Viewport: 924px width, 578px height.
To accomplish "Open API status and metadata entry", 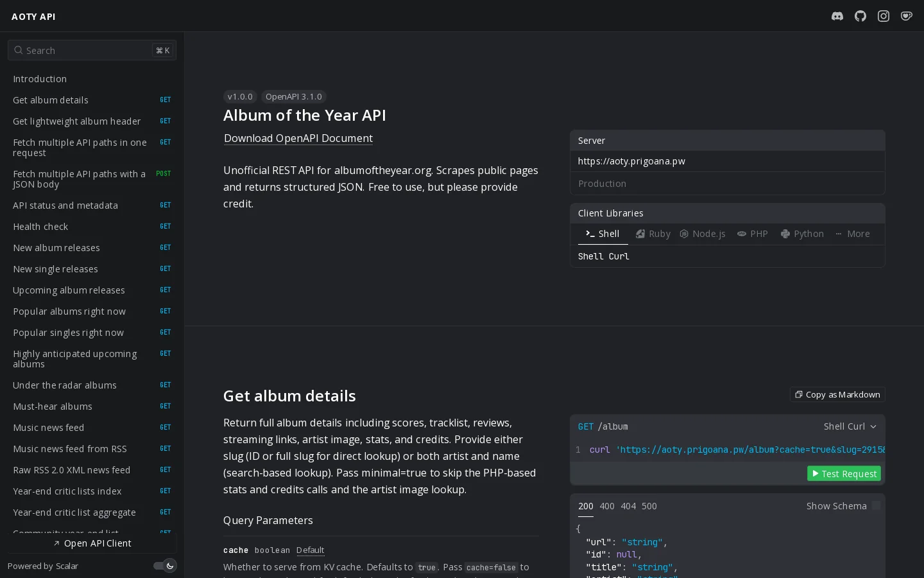I will (92, 206).
